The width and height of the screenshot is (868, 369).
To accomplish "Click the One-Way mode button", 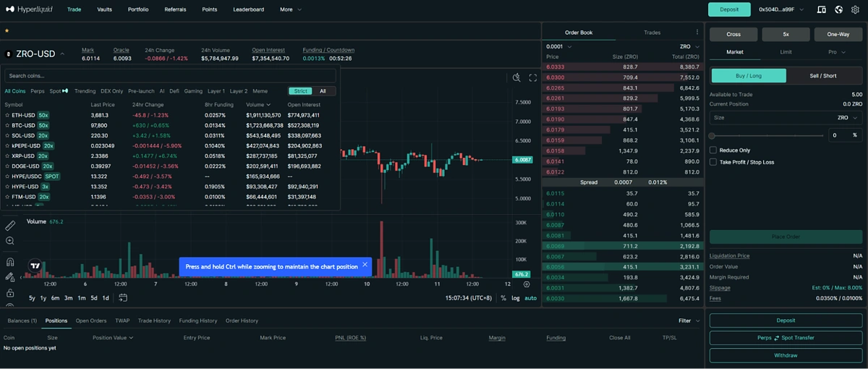I will [838, 34].
